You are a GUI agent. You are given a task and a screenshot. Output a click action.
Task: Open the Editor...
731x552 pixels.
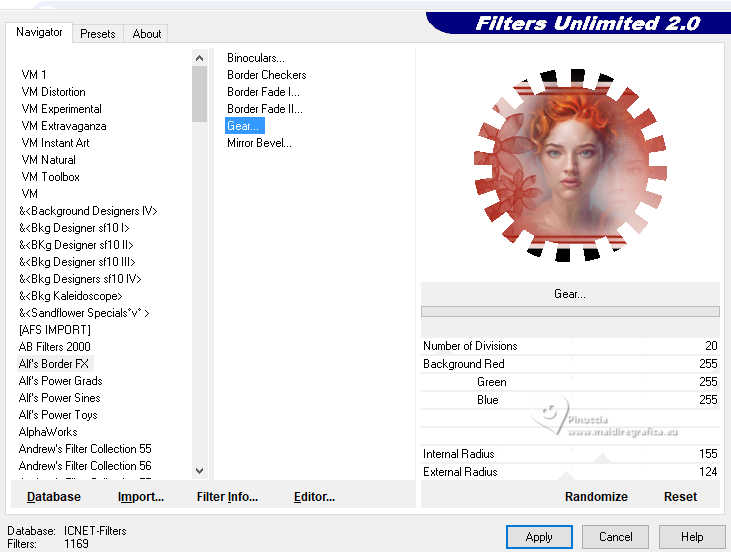coord(314,497)
